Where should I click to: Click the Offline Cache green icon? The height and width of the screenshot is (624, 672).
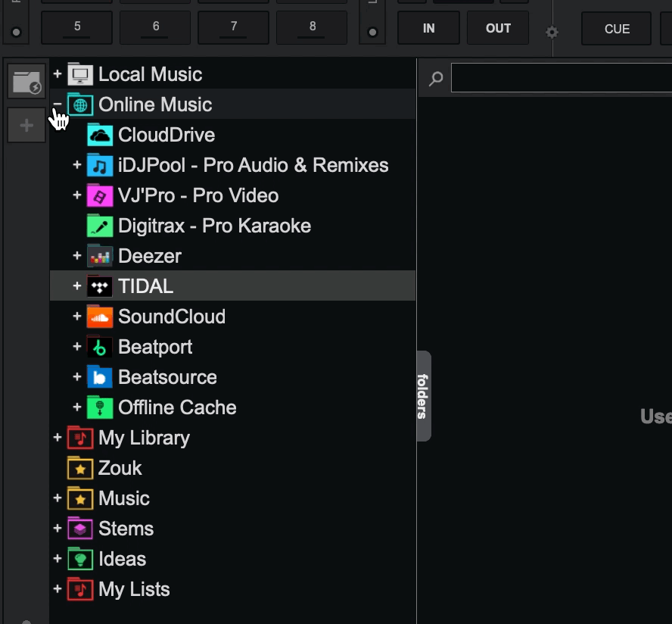100,408
